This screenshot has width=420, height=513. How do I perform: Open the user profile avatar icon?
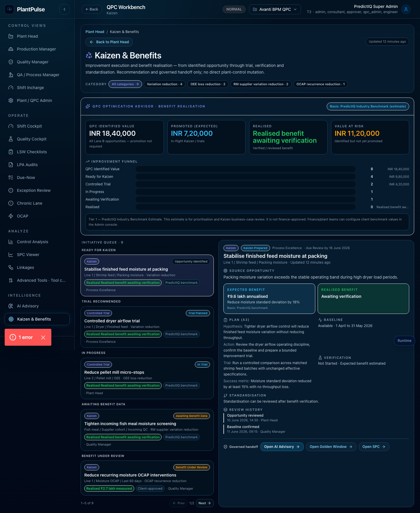406,9
